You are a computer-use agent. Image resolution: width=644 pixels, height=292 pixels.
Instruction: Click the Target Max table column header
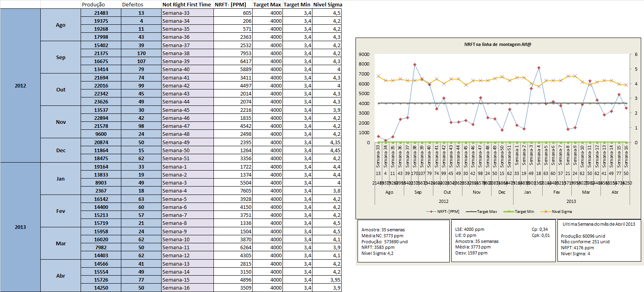tap(267, 4)
